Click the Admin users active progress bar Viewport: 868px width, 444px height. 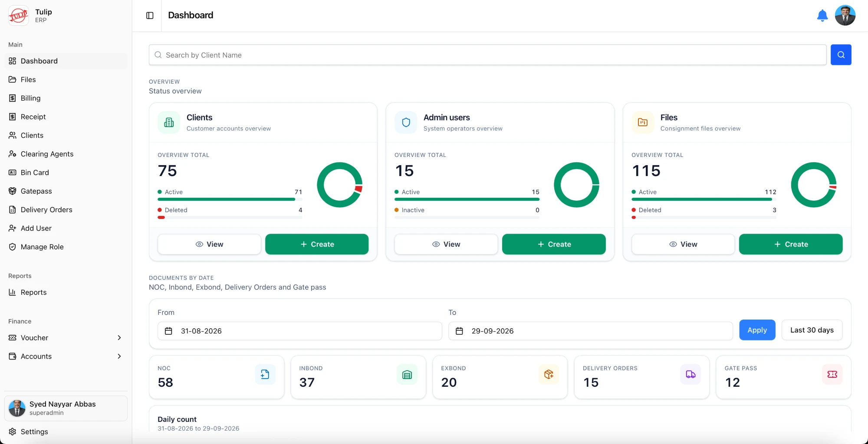point(467,199)
